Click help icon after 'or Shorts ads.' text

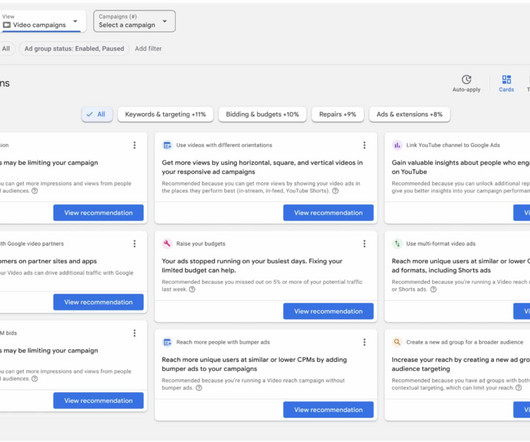(433, 289)
